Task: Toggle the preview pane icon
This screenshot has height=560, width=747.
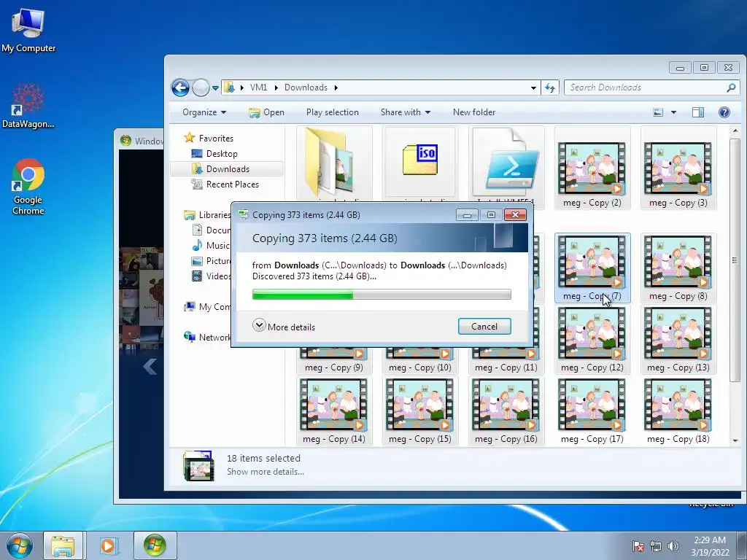Action: coord(698,112)
